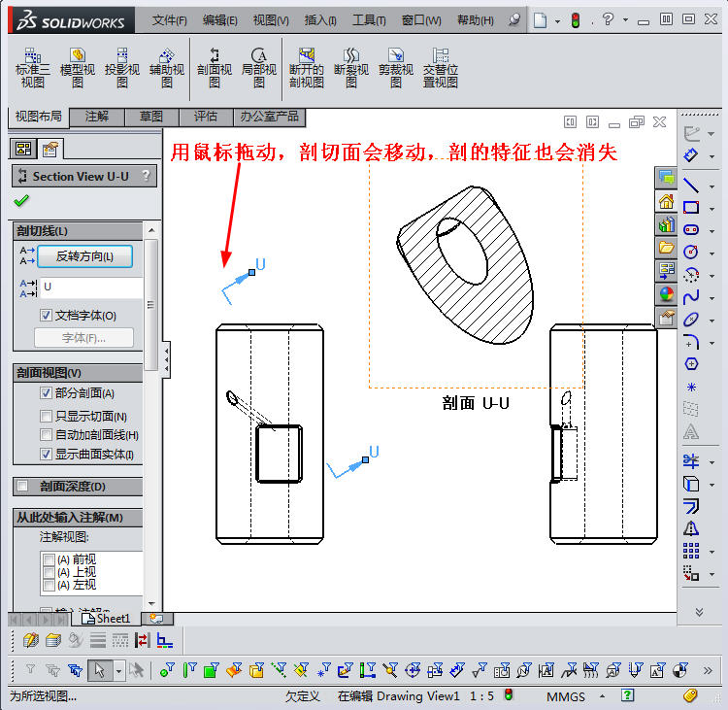Click the 投影视图 (Projected View) icon
This screenshot has width=728, height=710.
tap(122, 68)
